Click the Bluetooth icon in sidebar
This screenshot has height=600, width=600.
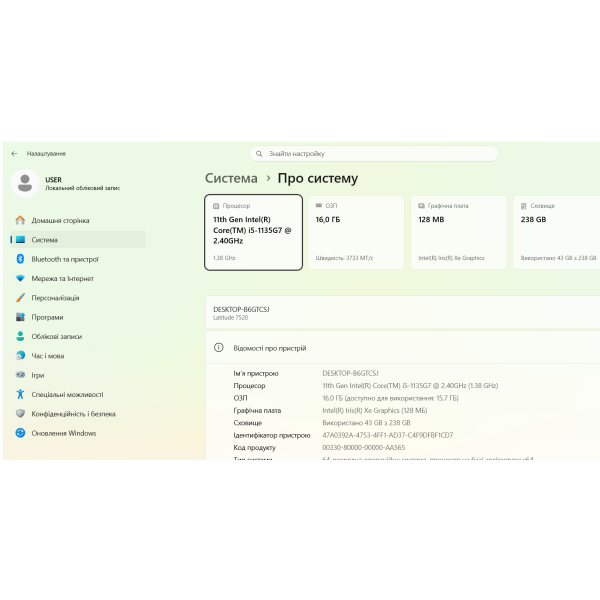[x=20, y=259]
